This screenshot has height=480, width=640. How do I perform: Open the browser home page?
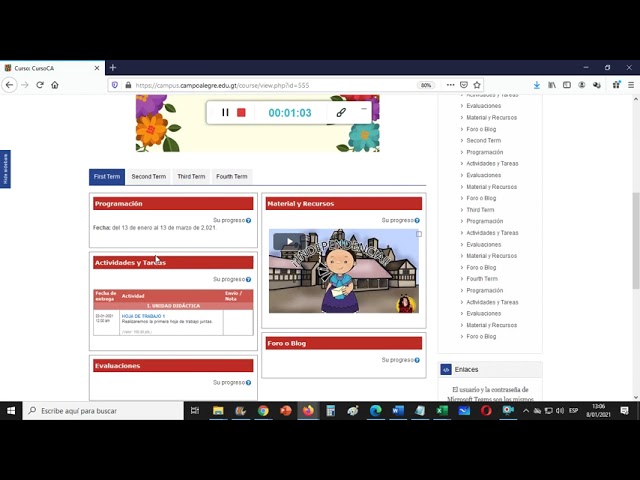pyautogui.click(x=55, y=85)
